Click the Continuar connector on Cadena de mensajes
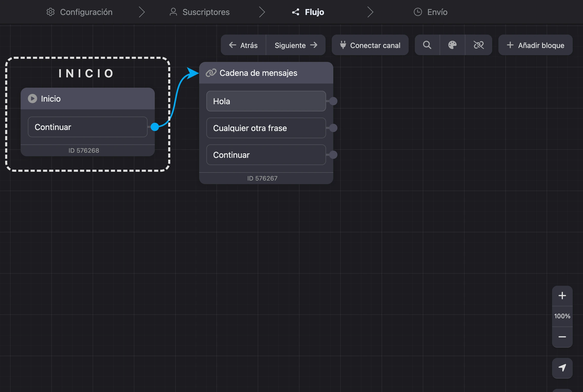583x392 pixels. [x=333, y=155]
